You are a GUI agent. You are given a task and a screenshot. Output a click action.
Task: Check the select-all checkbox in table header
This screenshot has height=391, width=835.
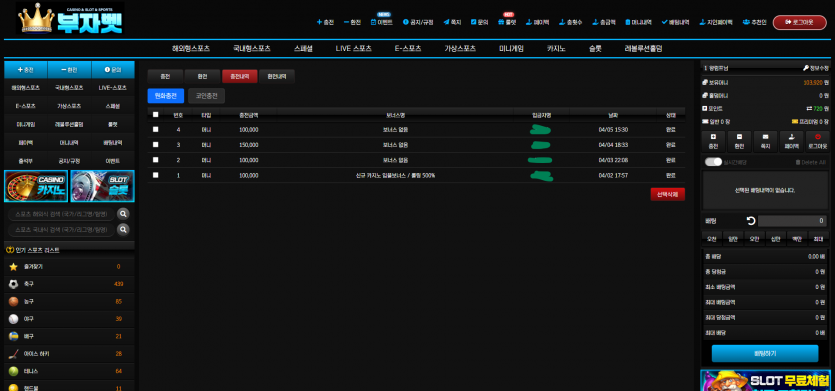point(155,114)
